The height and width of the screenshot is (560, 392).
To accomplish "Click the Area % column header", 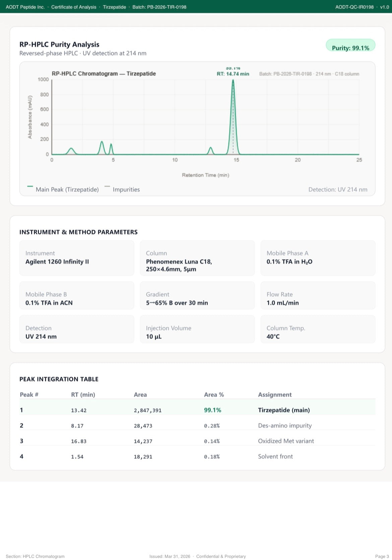I will pos(214,395).
